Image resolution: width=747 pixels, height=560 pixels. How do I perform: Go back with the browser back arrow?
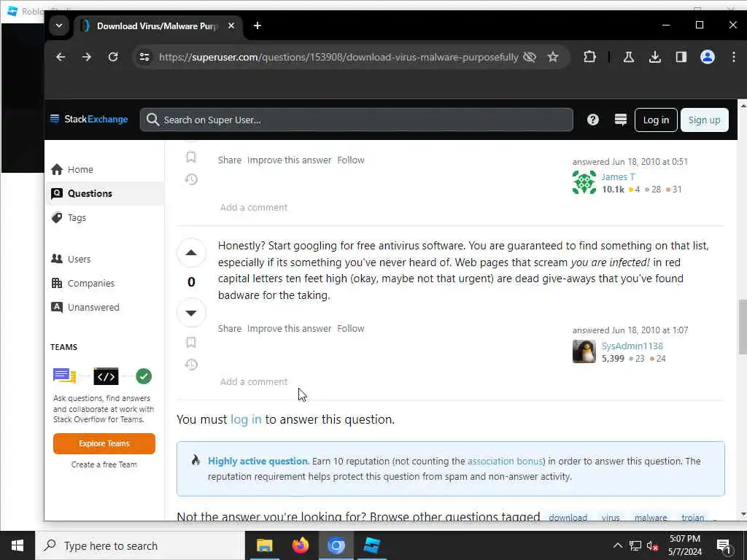pyautogui.click(x=61, y=57)
